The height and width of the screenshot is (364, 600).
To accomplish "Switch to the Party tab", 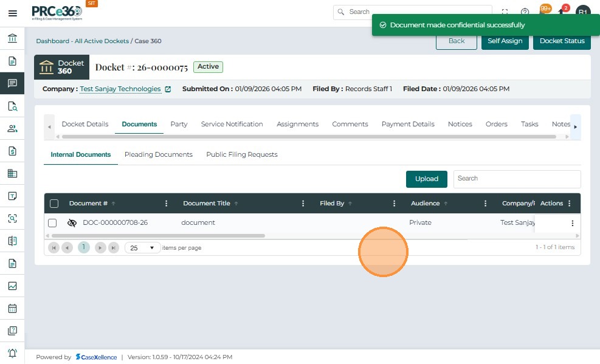I will pos(179,124).
